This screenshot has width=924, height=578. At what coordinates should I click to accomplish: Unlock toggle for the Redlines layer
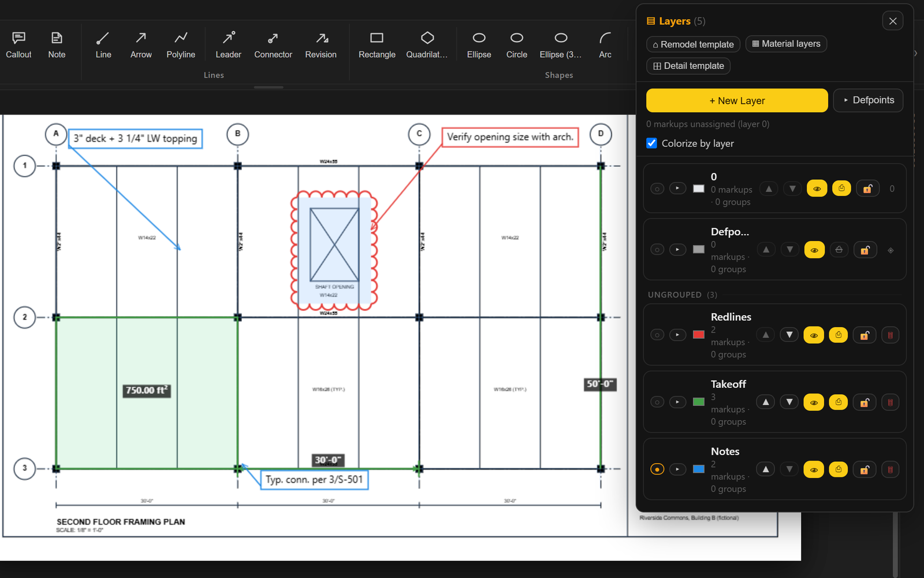point(865,335)
